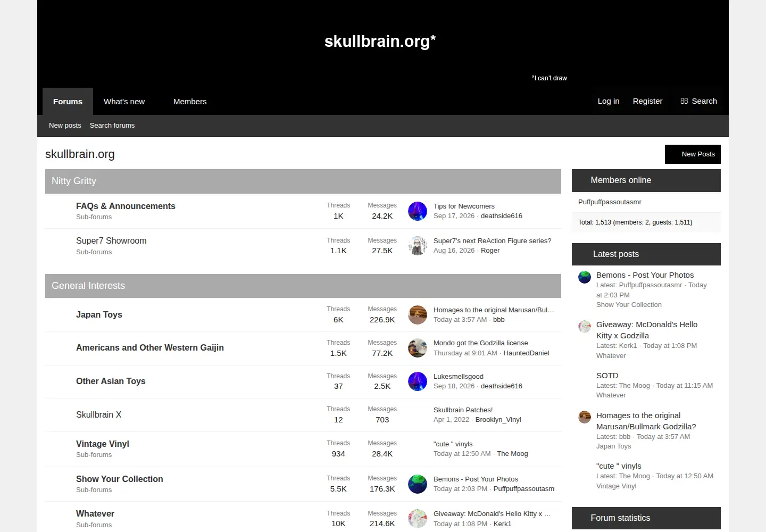The height and width of the screenshot is (532, 766).
Task: Open the General Interests category header
Action: [88, 286]
